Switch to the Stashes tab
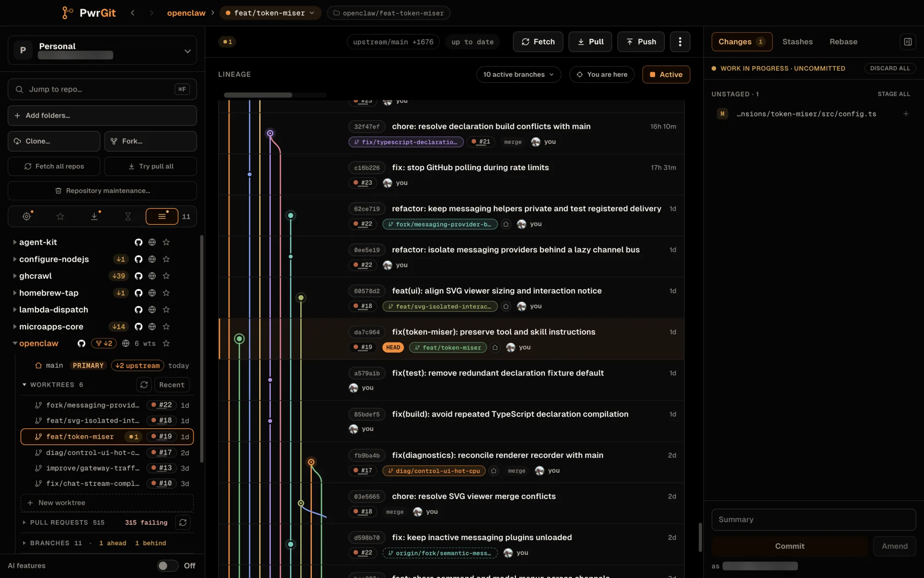Image resolution: width=924 pixels, height=578 pixels. [797, 42]
